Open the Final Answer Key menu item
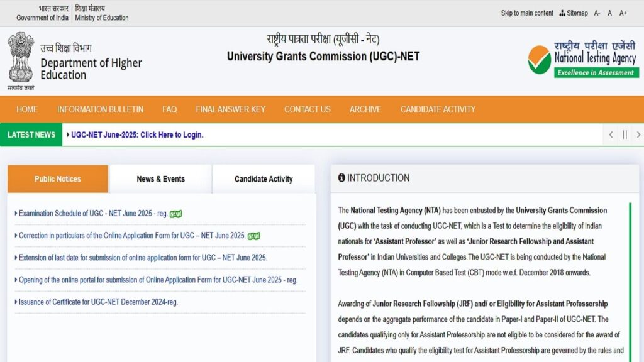The image size is (644, 362). tap(230, 109)
